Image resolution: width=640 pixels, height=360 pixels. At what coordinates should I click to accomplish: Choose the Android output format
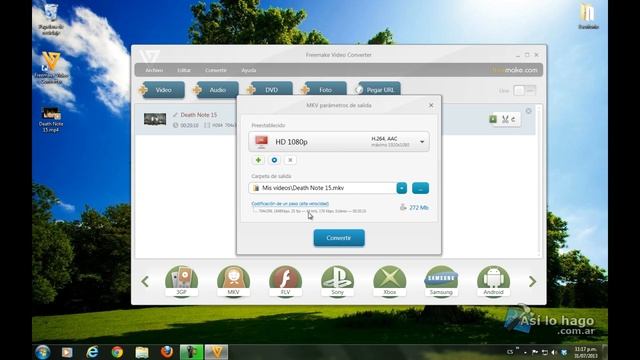coord(493,281)
